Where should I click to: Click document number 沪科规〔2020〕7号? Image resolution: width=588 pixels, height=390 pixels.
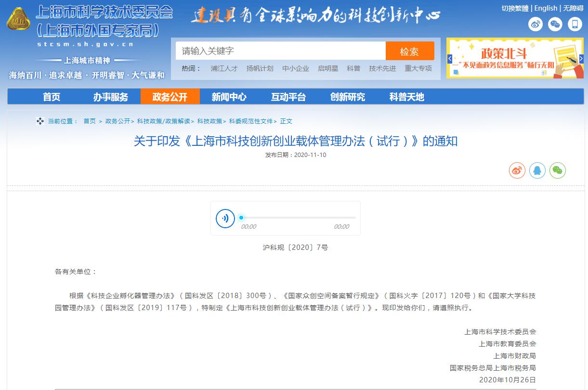click(296, 247)
